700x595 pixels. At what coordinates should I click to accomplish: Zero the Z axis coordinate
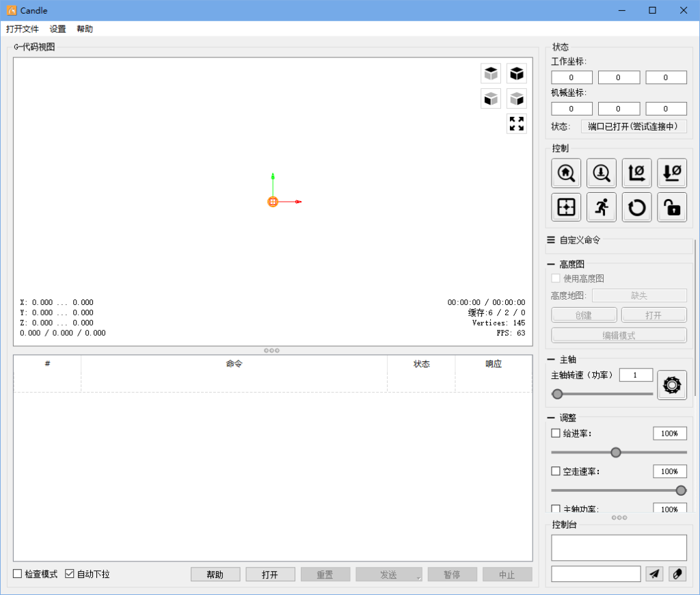[672, 173]
